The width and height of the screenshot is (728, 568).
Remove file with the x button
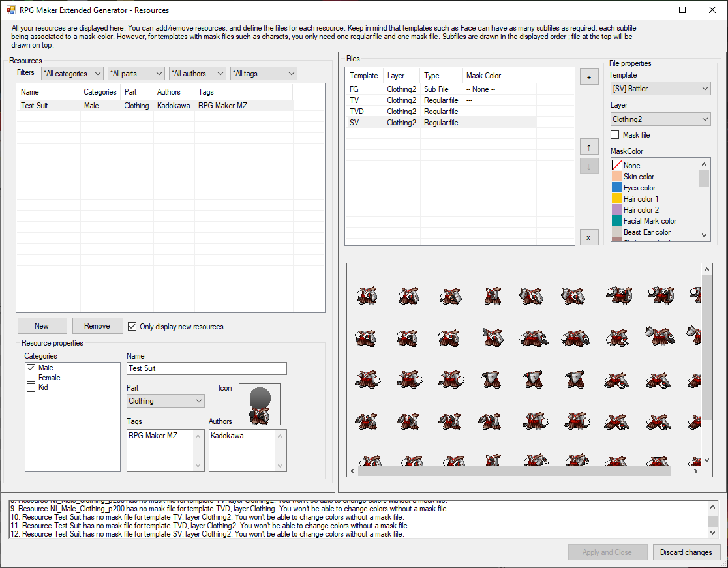[x=588, y=237]
